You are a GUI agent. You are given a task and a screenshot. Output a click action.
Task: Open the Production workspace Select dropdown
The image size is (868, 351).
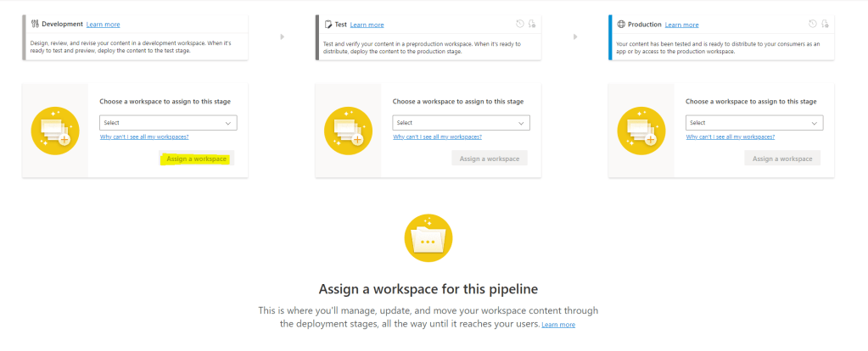point(754,123)
